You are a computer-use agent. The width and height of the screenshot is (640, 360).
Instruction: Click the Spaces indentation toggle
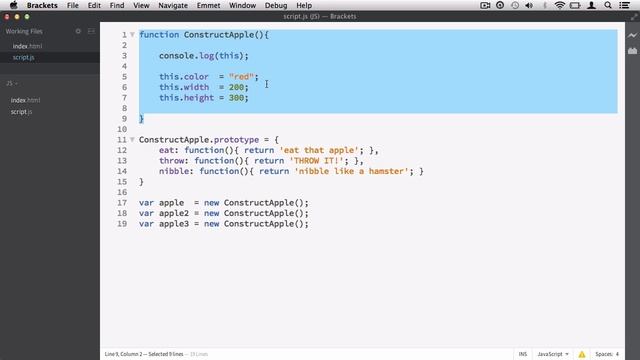[x=604, y=354]
